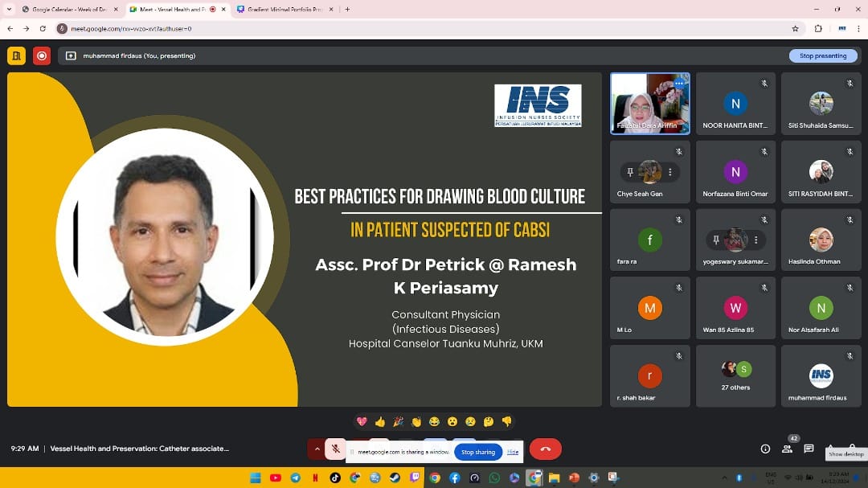
Task: Switch to the Google Calendar browser tab
Action: pyautogui.click(x=68, y=9)
